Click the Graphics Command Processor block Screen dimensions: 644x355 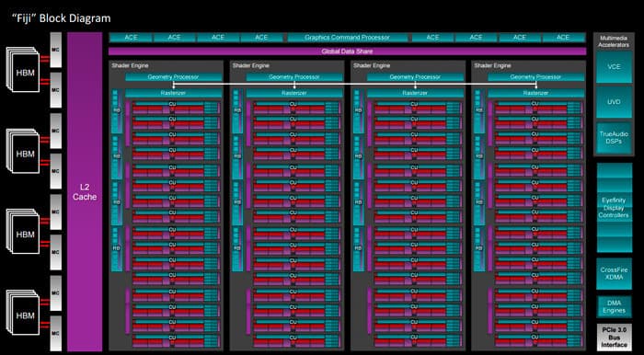pos(348,38)
